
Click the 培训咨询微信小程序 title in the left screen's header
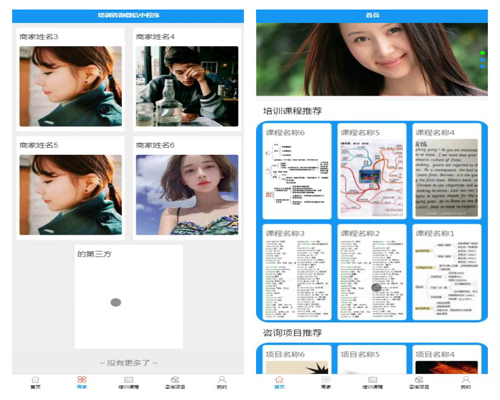coord(128,15)
